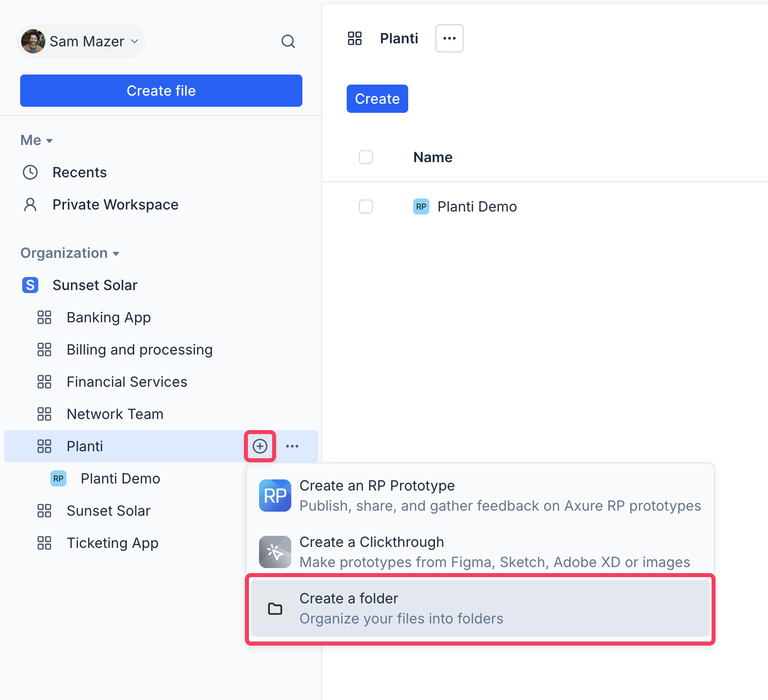Click the blue Create button
The height and width of the screenshot is (700, 768).
tap(377, 99)
